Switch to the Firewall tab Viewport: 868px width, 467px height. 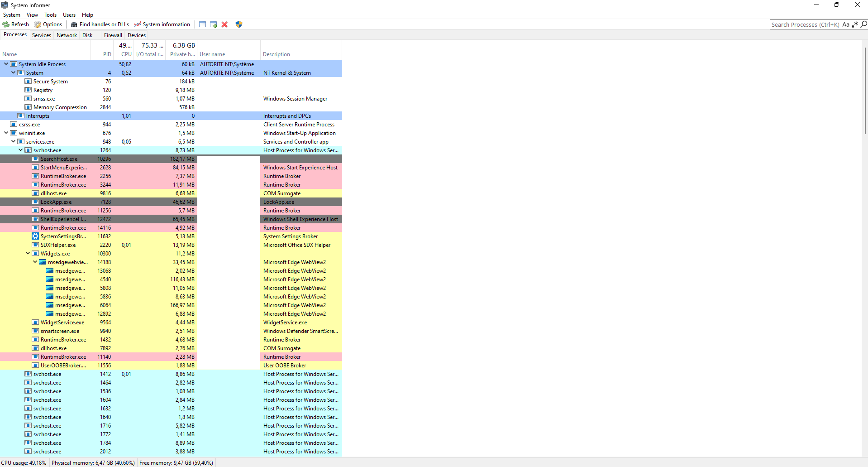coord(113,35)
